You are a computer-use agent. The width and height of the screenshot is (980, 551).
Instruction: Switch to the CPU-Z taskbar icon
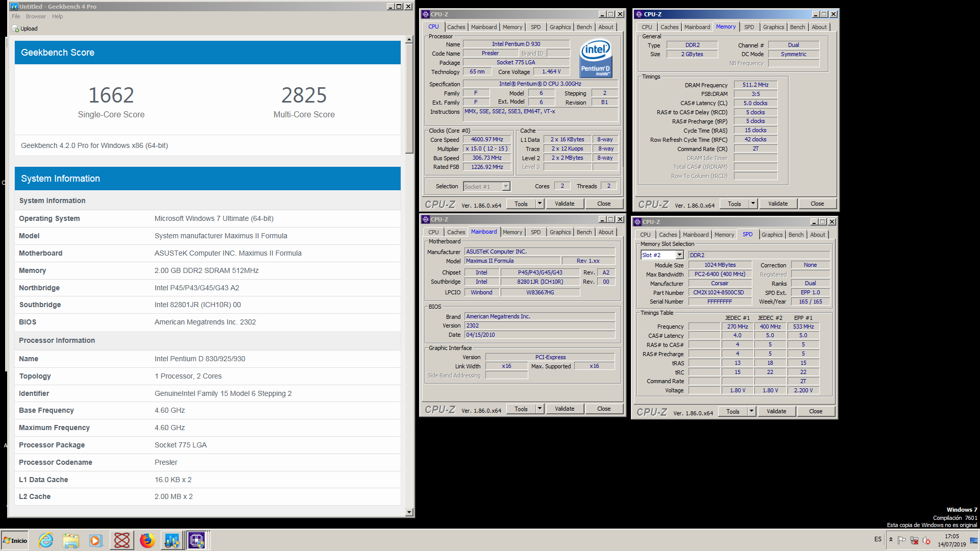click(197, 540)
